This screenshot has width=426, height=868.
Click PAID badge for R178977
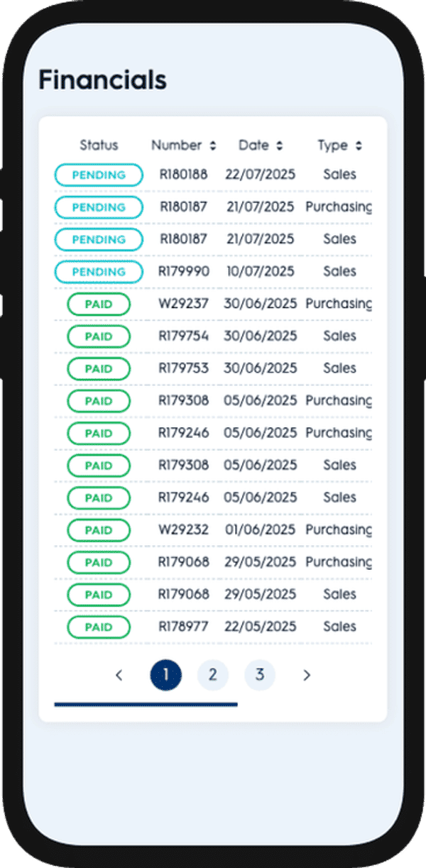[x=99, y=627]
